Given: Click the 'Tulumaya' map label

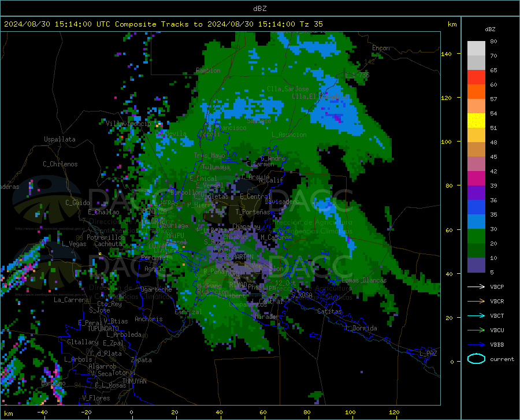Looking at the screenshot, I should coord(216,167).
